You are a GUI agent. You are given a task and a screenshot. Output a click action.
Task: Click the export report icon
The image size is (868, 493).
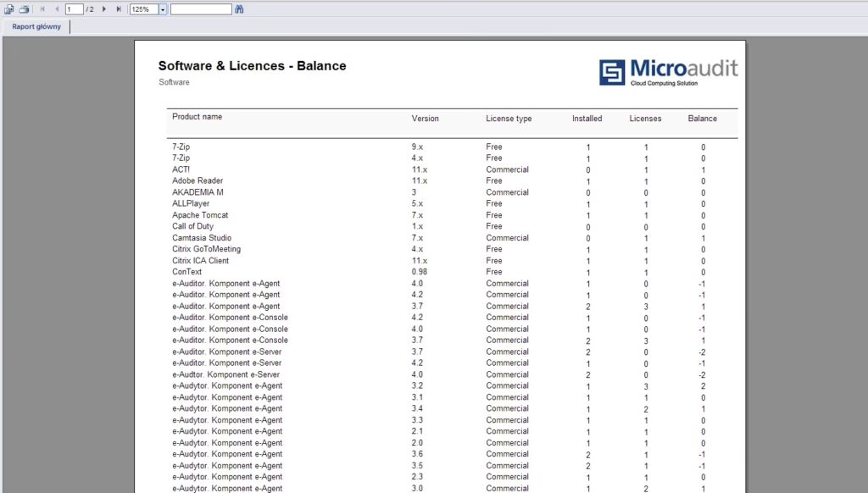[9, 9]
